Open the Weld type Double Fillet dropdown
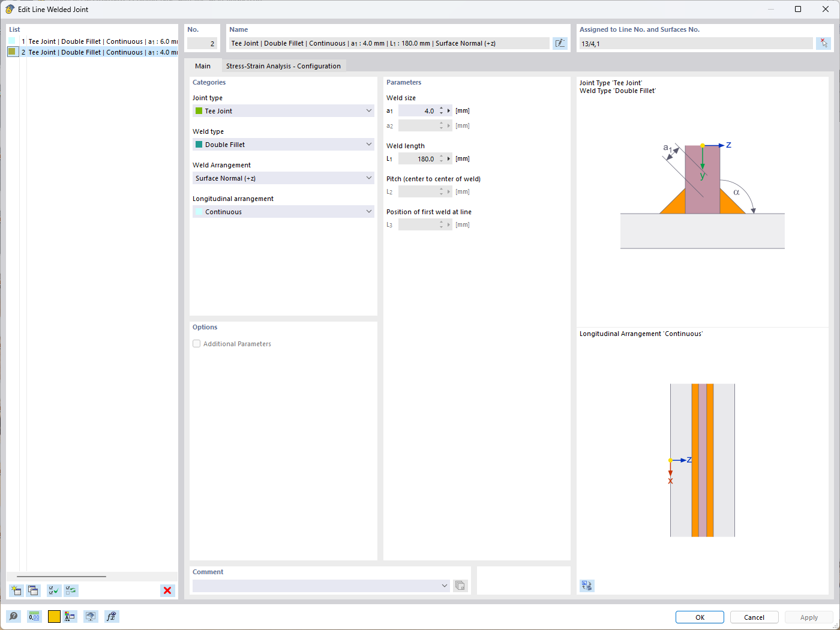 pos(283,145)
